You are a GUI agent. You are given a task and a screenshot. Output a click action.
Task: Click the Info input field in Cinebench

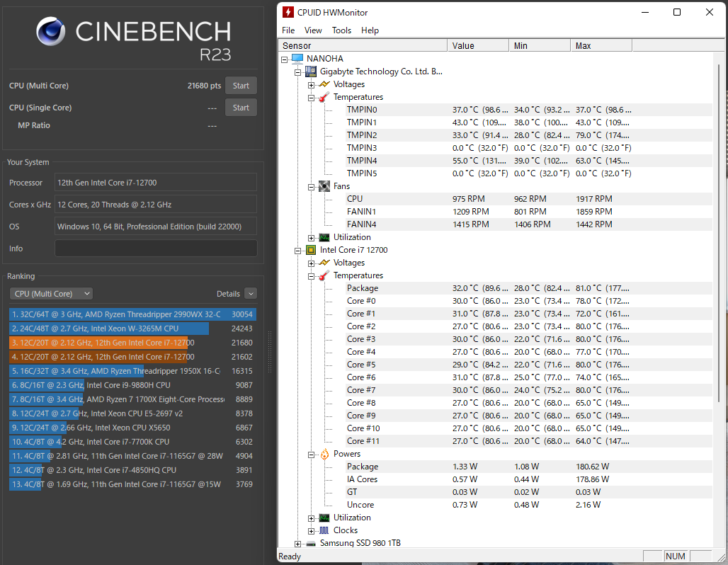(x=156, y=249)
